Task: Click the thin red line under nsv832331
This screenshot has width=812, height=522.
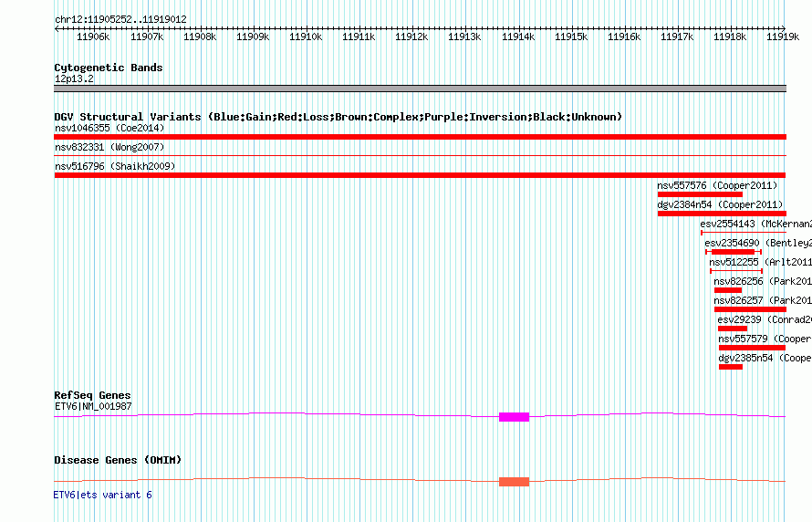Action: (x=420, y=155)
